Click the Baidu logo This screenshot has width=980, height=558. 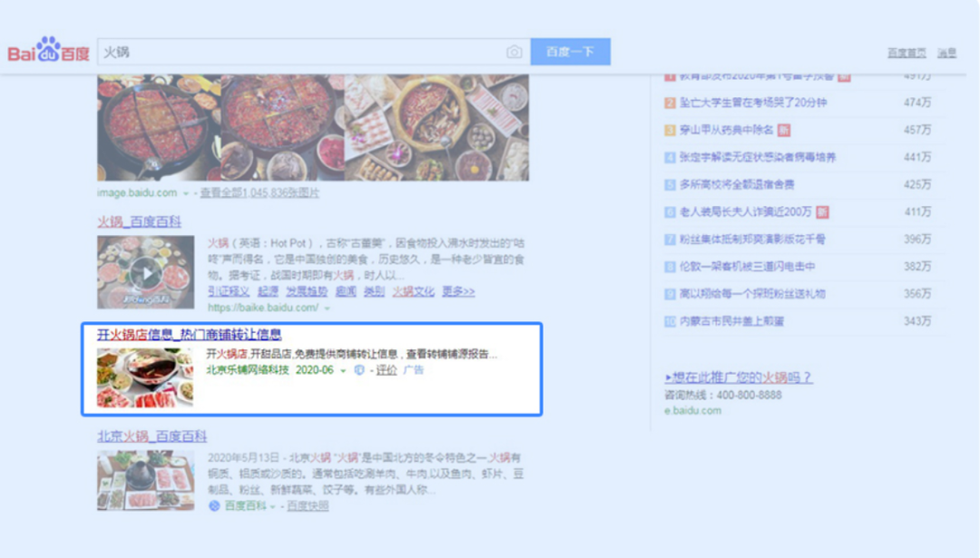(x=48, y=50)
